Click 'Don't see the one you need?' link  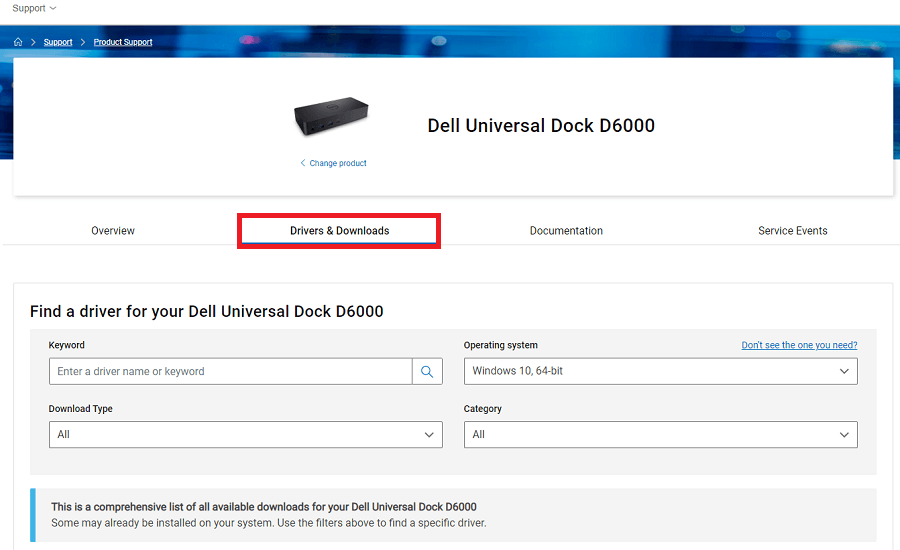tap(799, 345)
